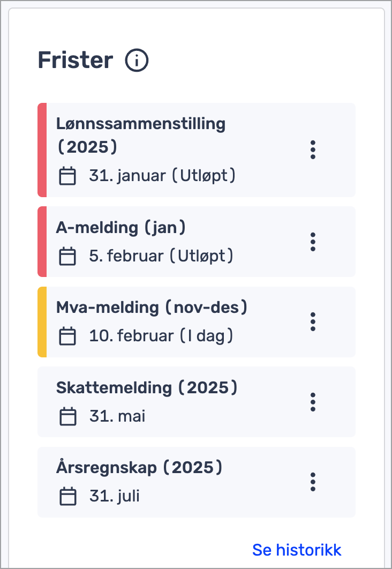The image size is (392, 569).
Task: Click the calendar icon on Mva-melding (nov-des)
Action: point(67,335)
